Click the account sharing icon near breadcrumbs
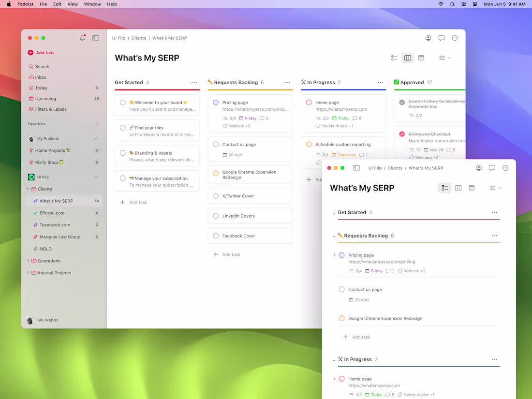532x399 pixels. coord(478,168)
